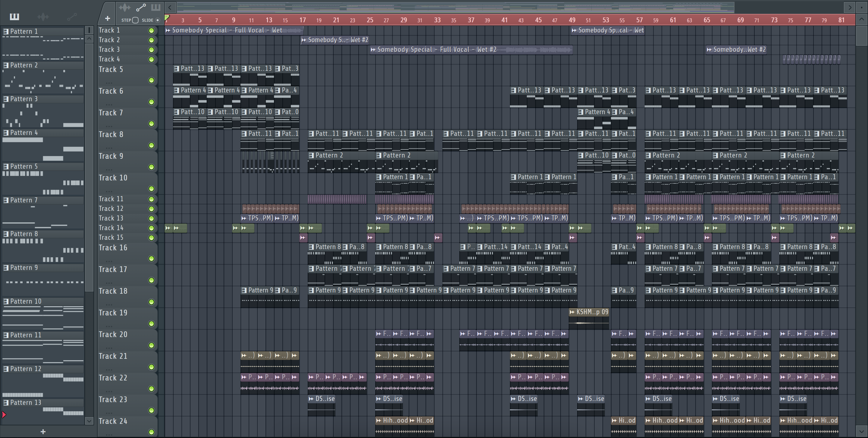Select Pattern 7 in the picker list
Image resolution: width=868 pixels, height=438 pixels.
[x=43, y=200]
